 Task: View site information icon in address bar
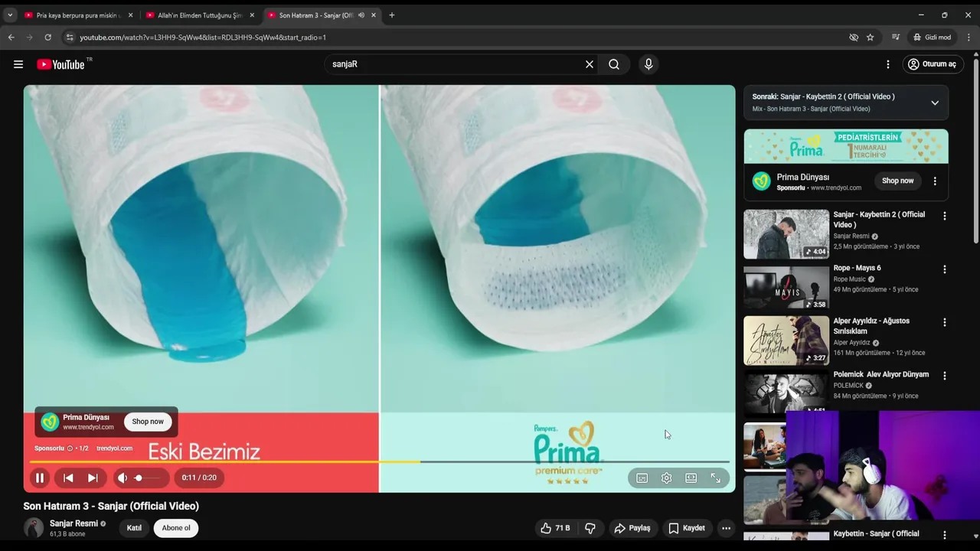coord(70,37)
